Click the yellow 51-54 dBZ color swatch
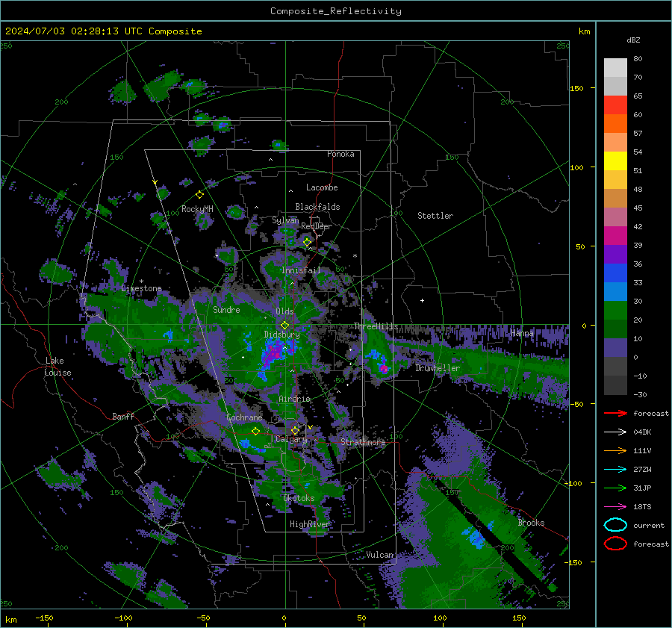Viewport: 672px width, 628px height. [x=615, y=161]
